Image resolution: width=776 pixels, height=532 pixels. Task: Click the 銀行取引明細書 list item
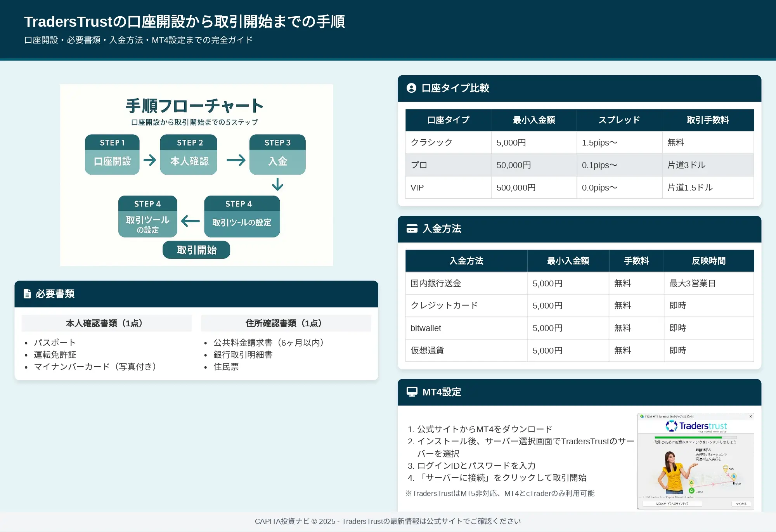pos(243,355)
